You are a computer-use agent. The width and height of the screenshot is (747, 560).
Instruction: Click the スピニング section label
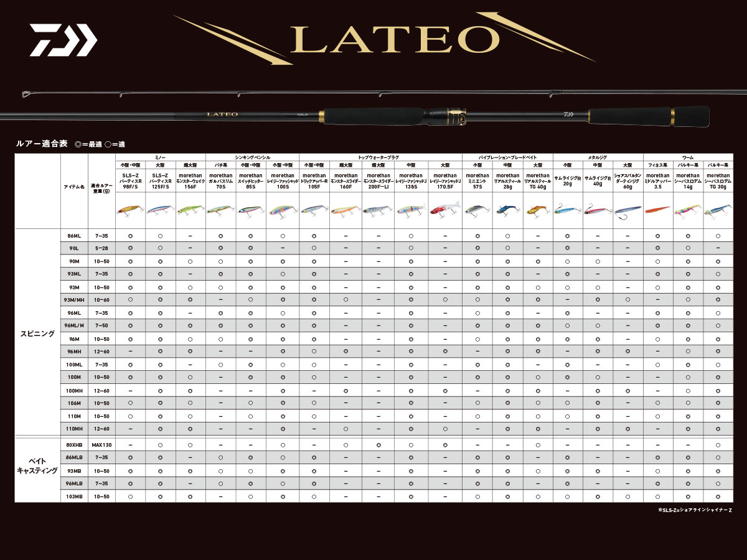[38, 334]
